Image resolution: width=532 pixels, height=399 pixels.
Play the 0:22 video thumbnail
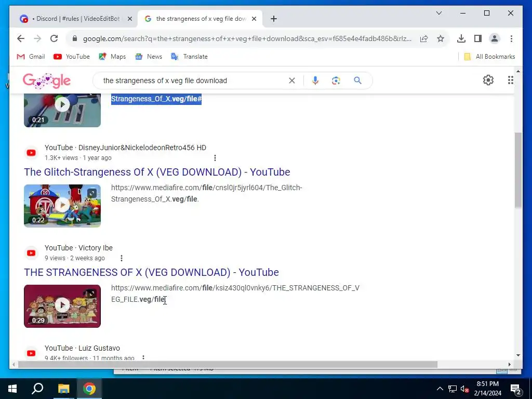(62, 206)
